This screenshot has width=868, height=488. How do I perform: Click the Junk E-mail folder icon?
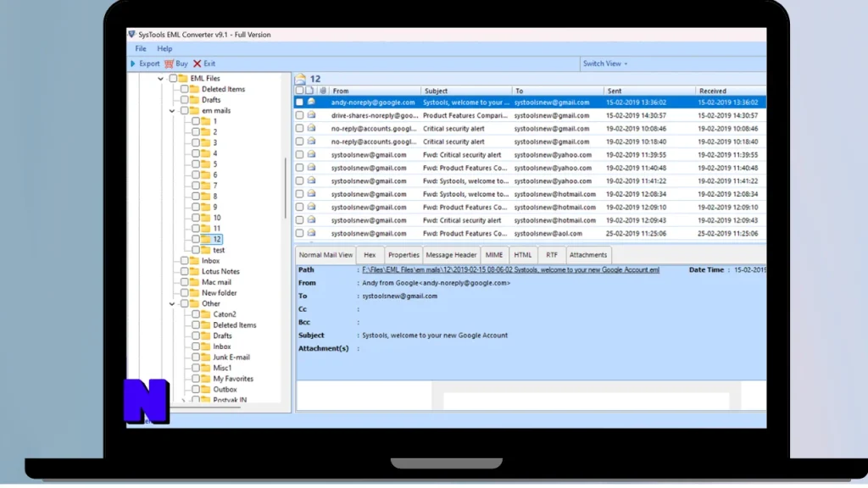pos(206,357)
